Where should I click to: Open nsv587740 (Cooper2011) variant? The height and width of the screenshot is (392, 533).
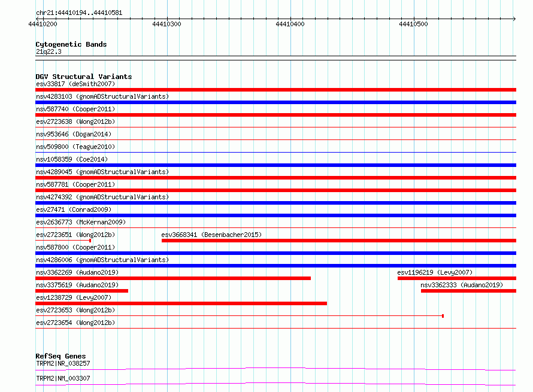[x=75, y=109]
